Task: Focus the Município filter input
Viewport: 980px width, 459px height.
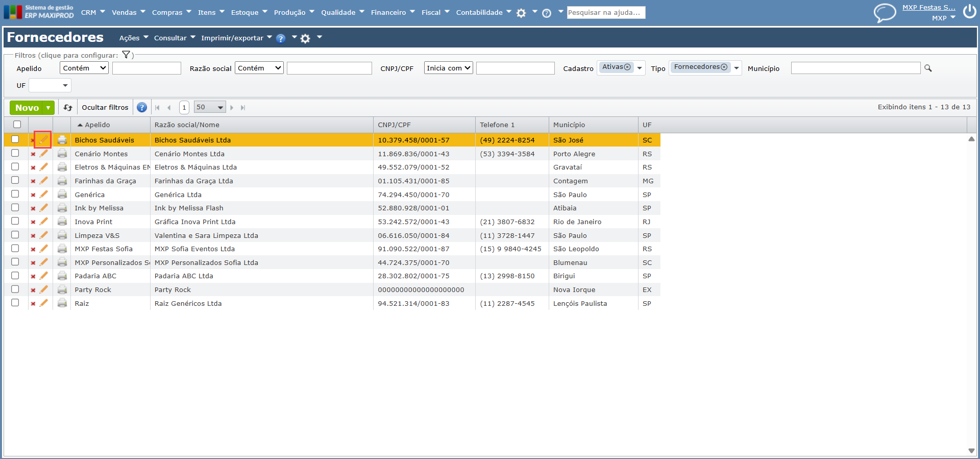Action: pos(855,68)
